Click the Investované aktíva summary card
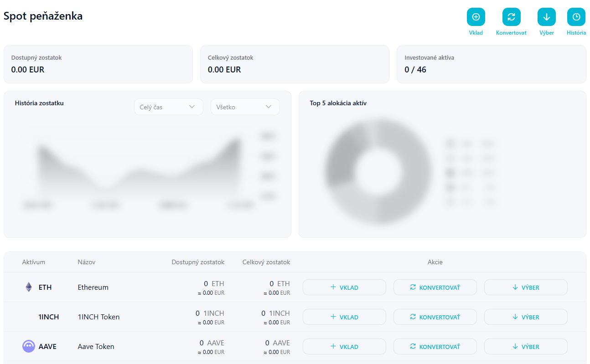The image size is (590, 364). (491, 64)
